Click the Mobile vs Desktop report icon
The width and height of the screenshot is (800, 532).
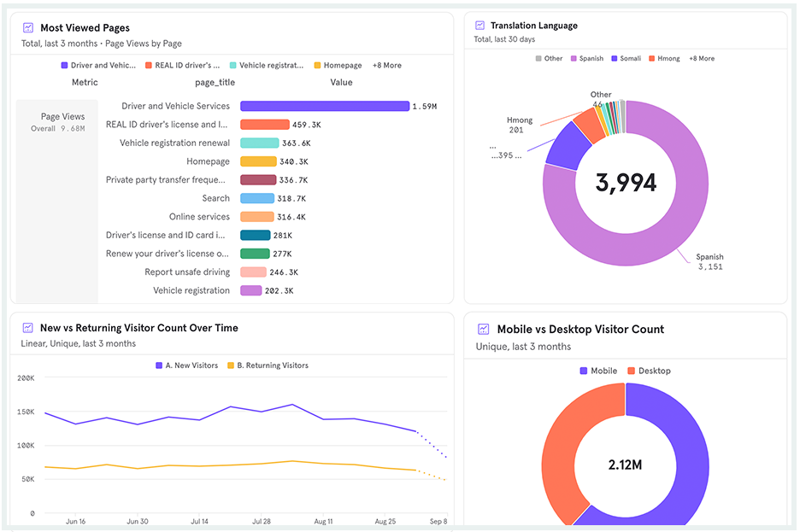coord(483,329)
